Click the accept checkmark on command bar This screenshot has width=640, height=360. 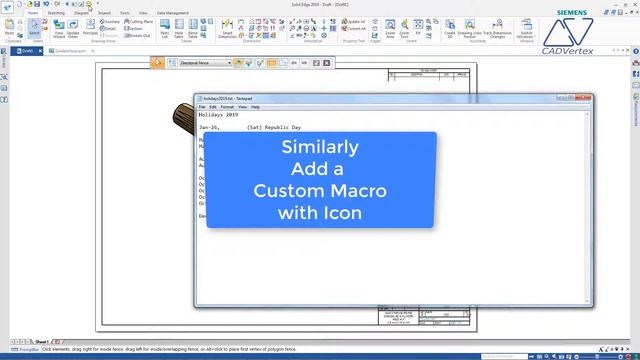click(316, 63)
